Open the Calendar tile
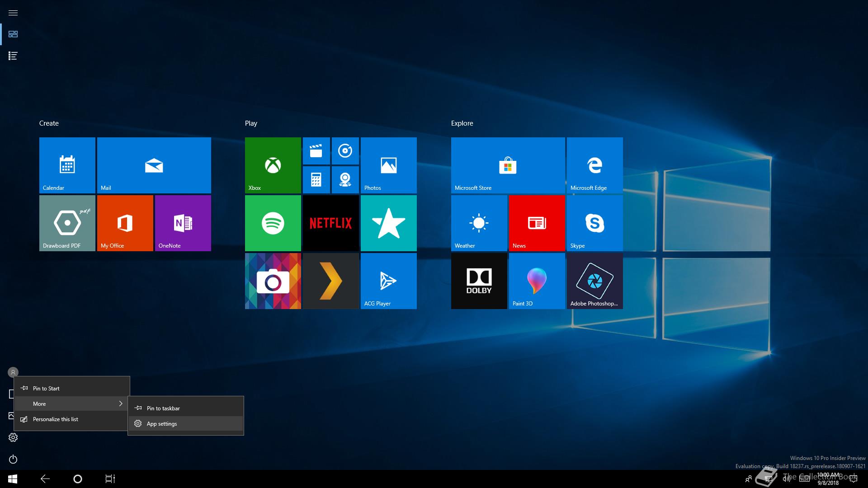 click(x=67, y=165)
